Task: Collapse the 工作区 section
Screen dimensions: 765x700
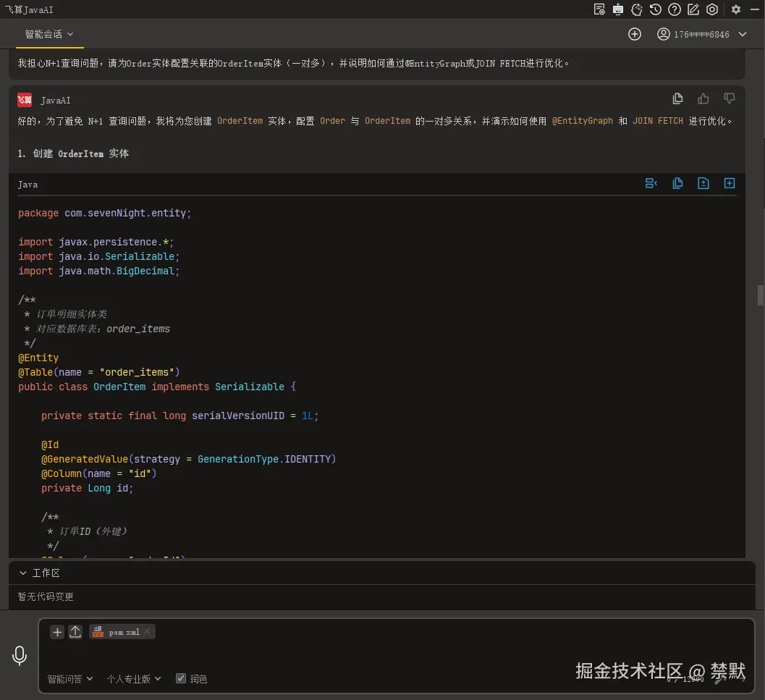Action: [x=23, y=573]
